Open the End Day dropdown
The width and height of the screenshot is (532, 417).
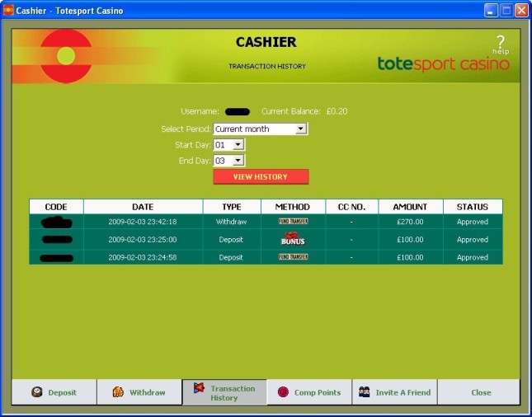coord(228,161)
